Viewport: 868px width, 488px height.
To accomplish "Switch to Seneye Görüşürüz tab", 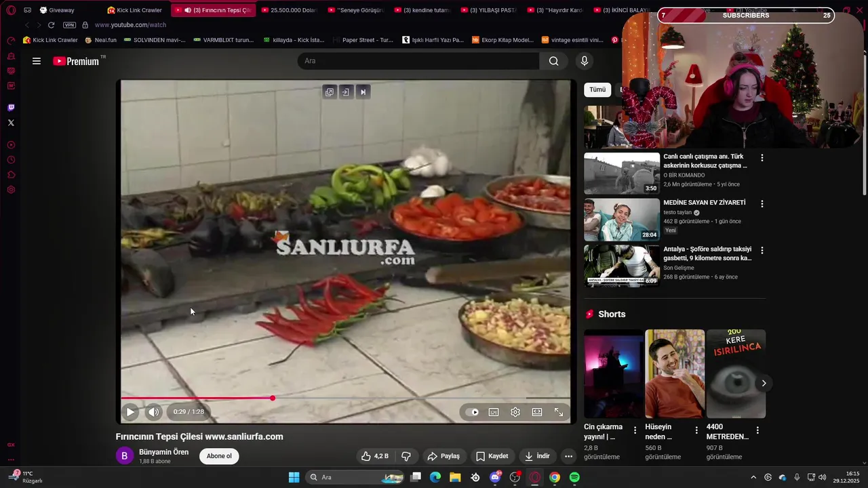I will point(356,10).
